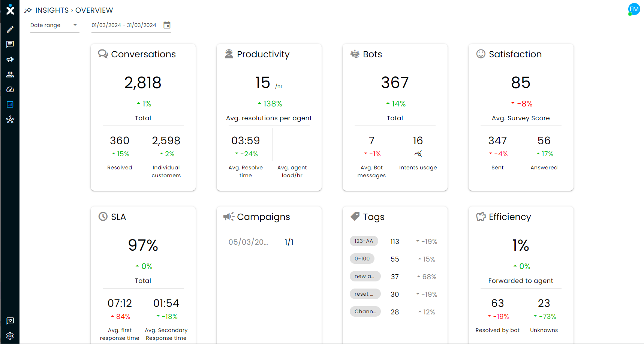Open the contacts people icon in sidebar

click(x=10, y=75)
